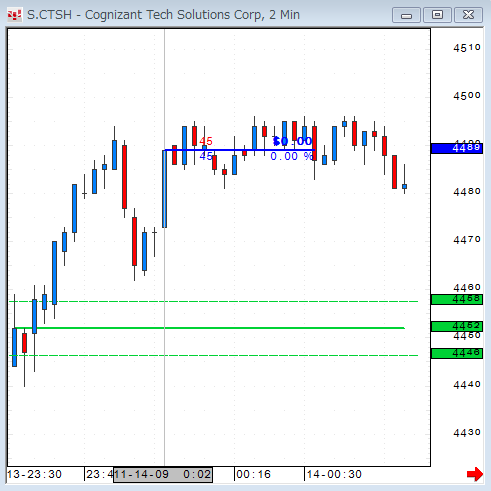The width and height of the screenshot is (491, 491).
Task: Select the green 4446 price label
Action: tap(457, 353)
